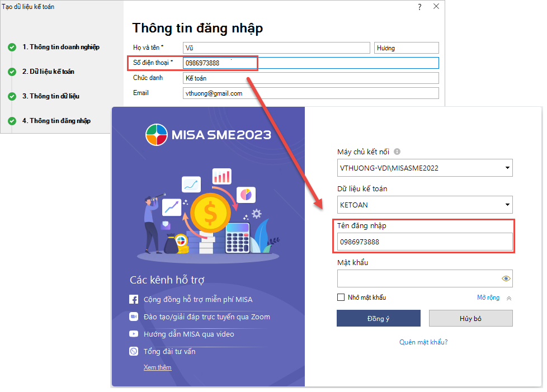Click the info icon beside Máy chủ kết nối
Viewport: 547px width, 392px height.
coord(397,152)
